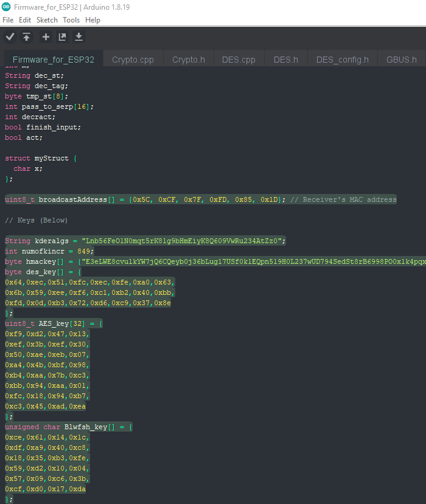Click the Blwfsh_key row starting 0x59
This screenshot has width=426, height=504.
point(47,468)
